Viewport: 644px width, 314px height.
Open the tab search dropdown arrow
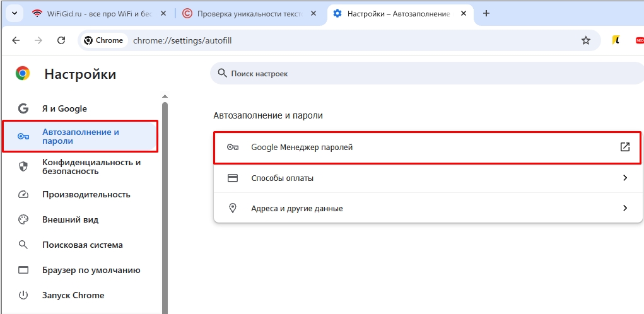click(15, 13)
